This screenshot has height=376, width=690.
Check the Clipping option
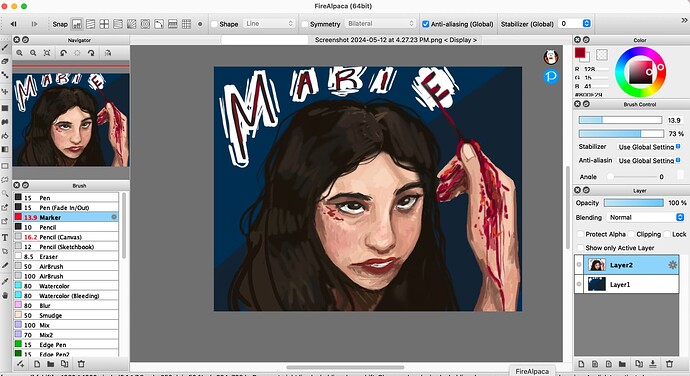coord(631,234)
